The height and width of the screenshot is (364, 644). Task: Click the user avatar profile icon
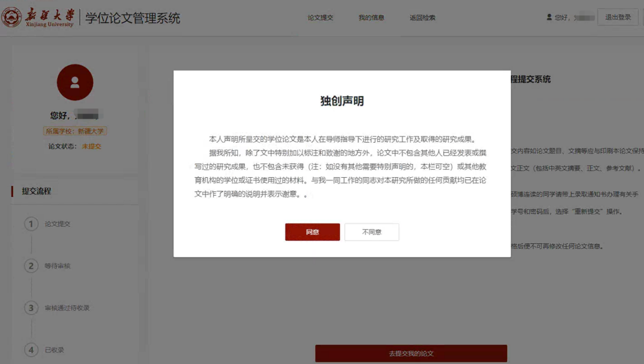pyautogui.click(x=75, y=82)
